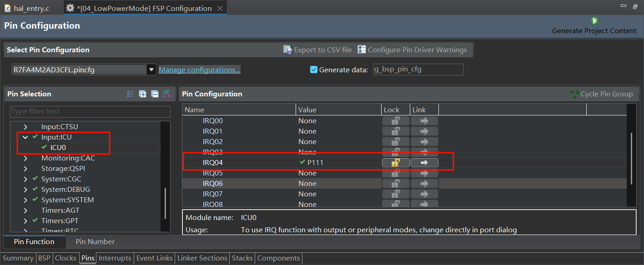
Task: Click the link arrow for IRQ04
Action: point(424,163)
